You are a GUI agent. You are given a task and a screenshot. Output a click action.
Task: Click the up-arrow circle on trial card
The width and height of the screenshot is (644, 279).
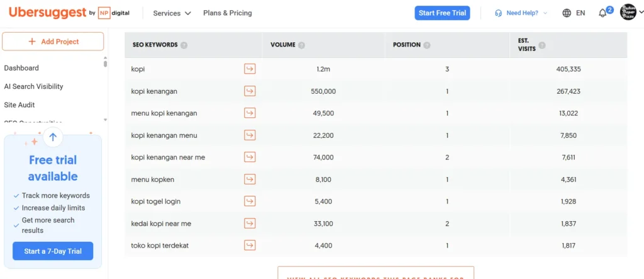coord(53,137)
